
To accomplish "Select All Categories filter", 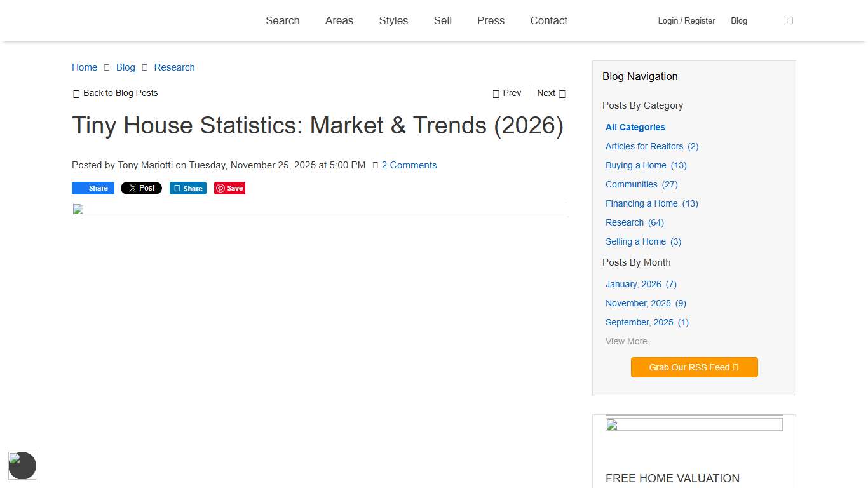I will 635,127.
